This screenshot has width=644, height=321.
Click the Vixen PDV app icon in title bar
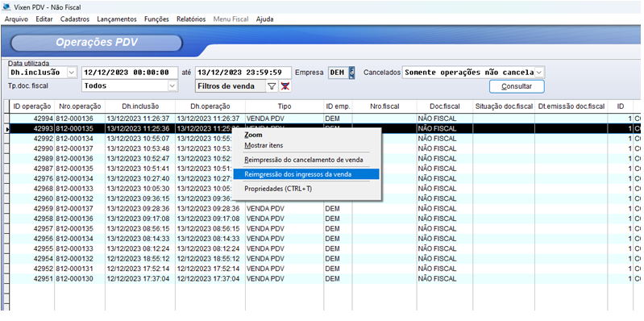(x=6, y=7)
